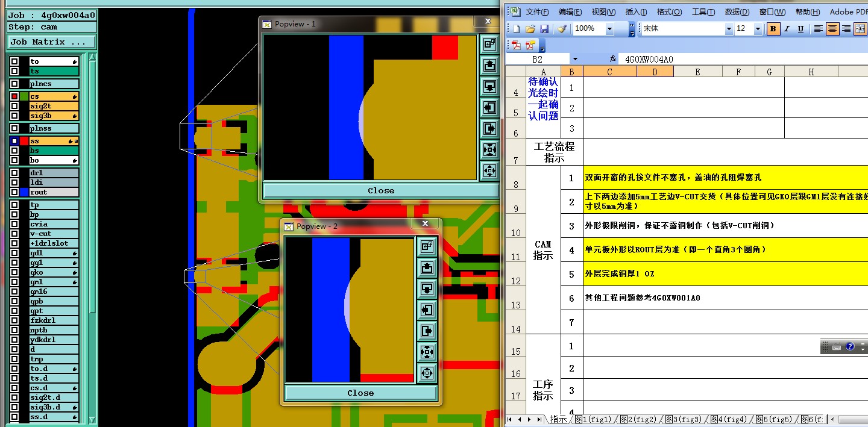Expand the PDF toolbar options arrow

pyautogui.click(x=542, y=46)
